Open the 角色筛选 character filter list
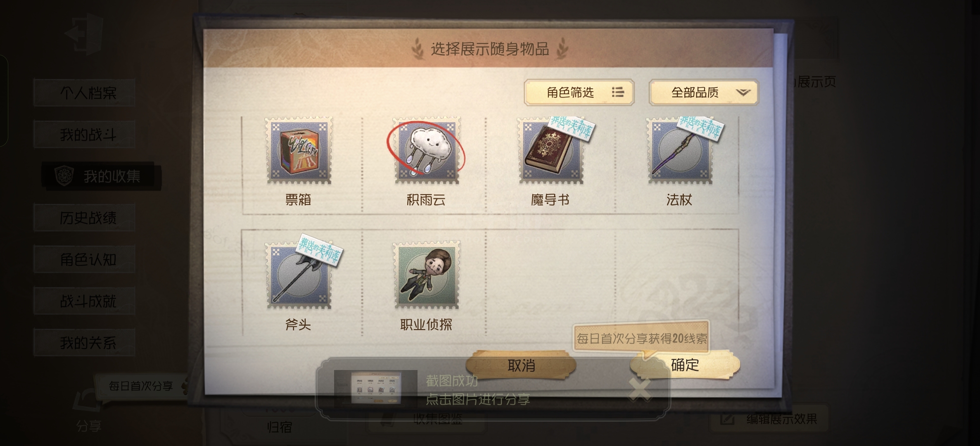The width and height of the screenshot is (980, 446). [x=579, y=93]
